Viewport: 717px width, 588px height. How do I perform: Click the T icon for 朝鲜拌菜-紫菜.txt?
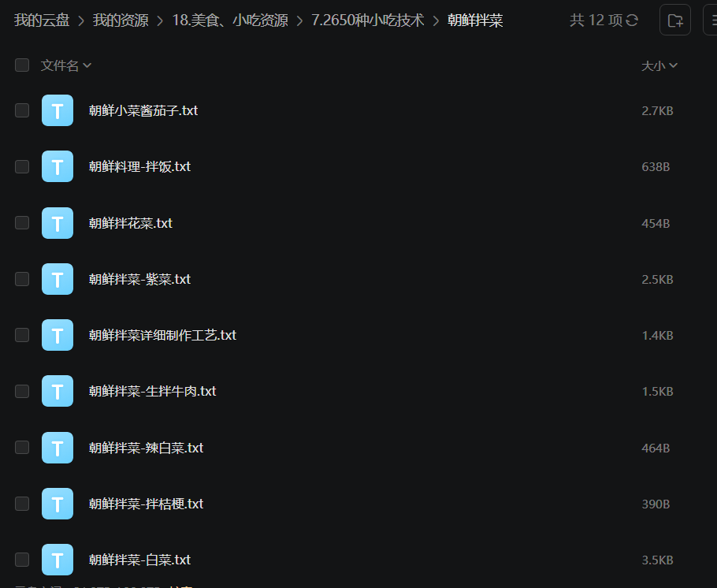click(x=58, y=279)
